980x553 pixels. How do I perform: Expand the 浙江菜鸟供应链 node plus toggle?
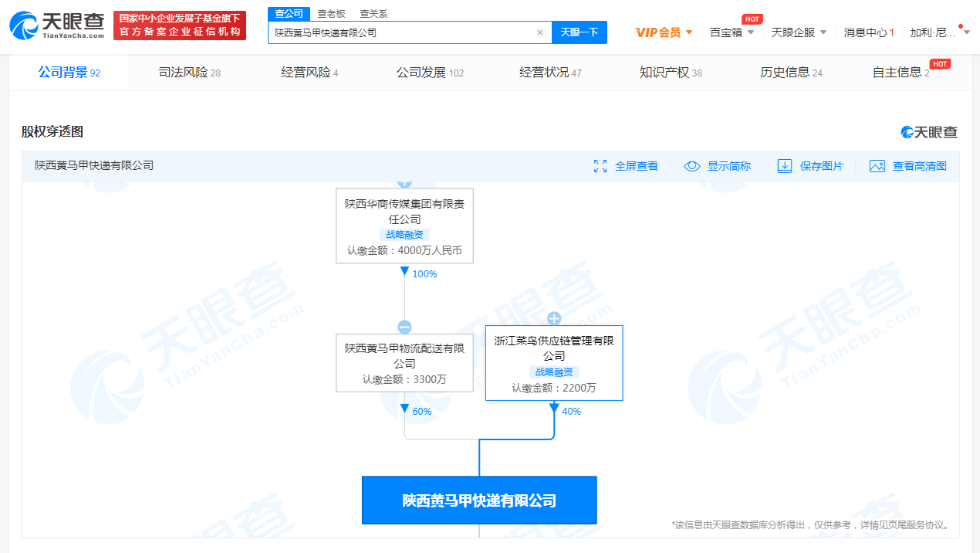coord(553,318)
